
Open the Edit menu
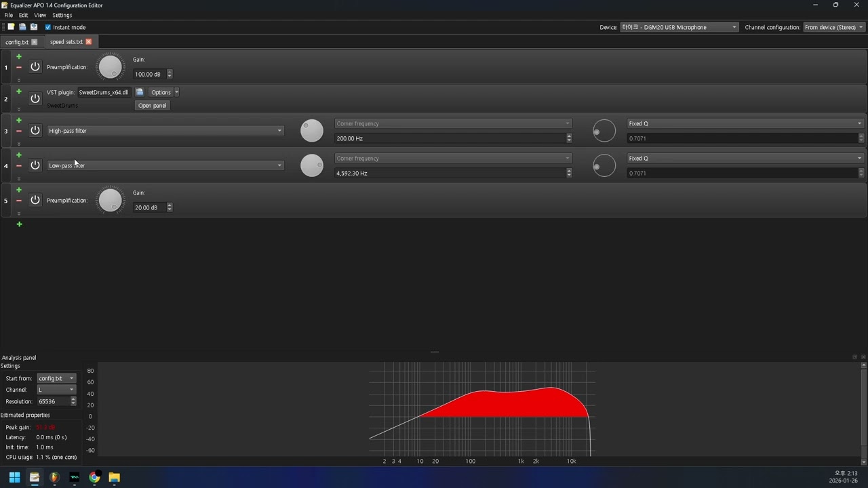coord(23,15)
